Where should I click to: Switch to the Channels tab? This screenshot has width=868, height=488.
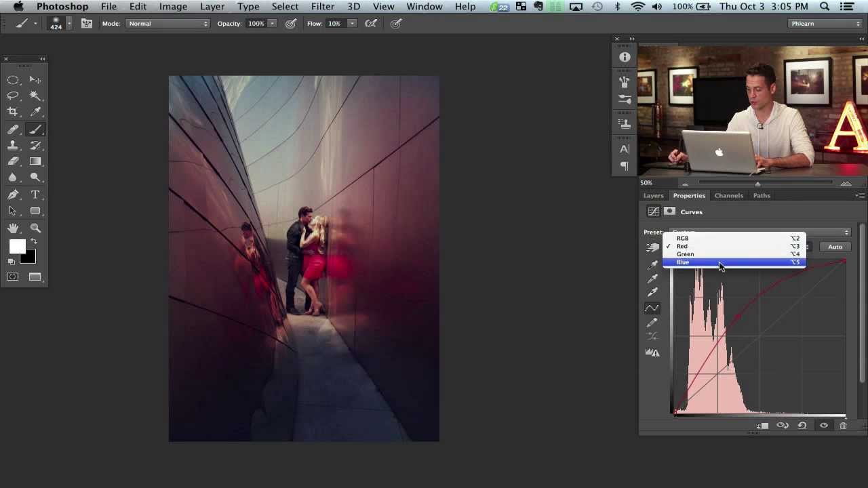click(x=728, y=195)
